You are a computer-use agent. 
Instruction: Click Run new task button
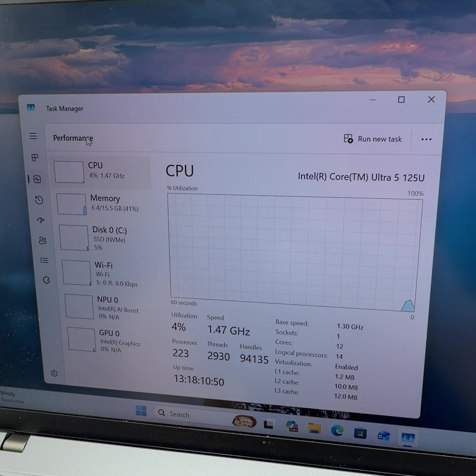[x=373, y=139]
